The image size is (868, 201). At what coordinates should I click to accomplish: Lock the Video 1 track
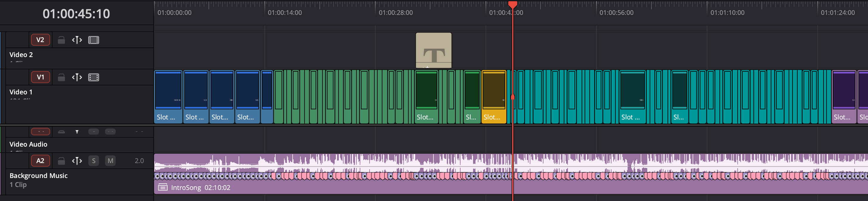pos(61,77)
